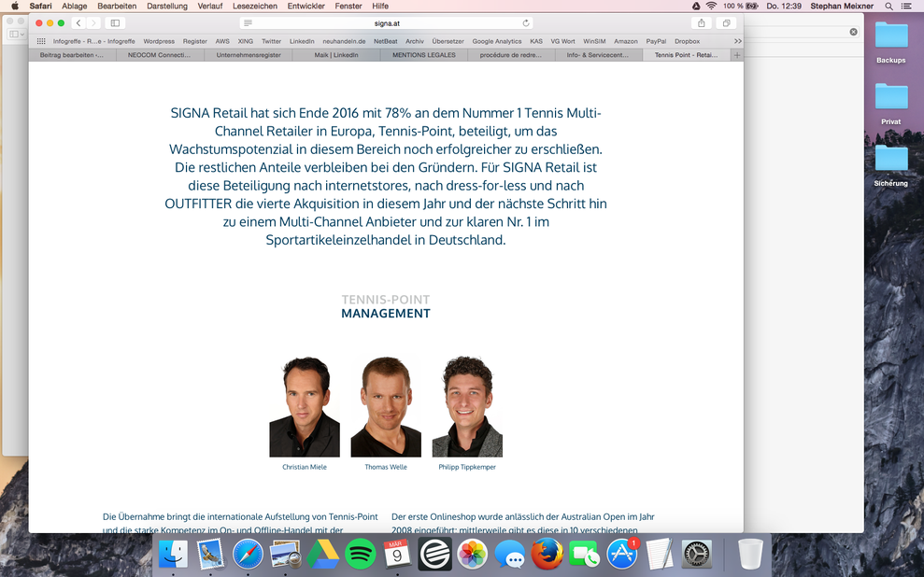Open Firefox from the Dock

click(x=547, y=554)
